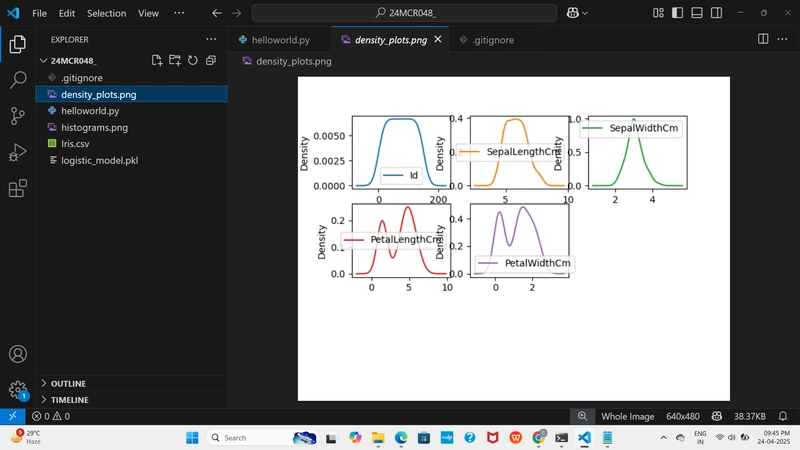The width and height of the screenshot is (800, 450).
Task: Toggle the secondary side bar visibility
Action: pos(716,13)
